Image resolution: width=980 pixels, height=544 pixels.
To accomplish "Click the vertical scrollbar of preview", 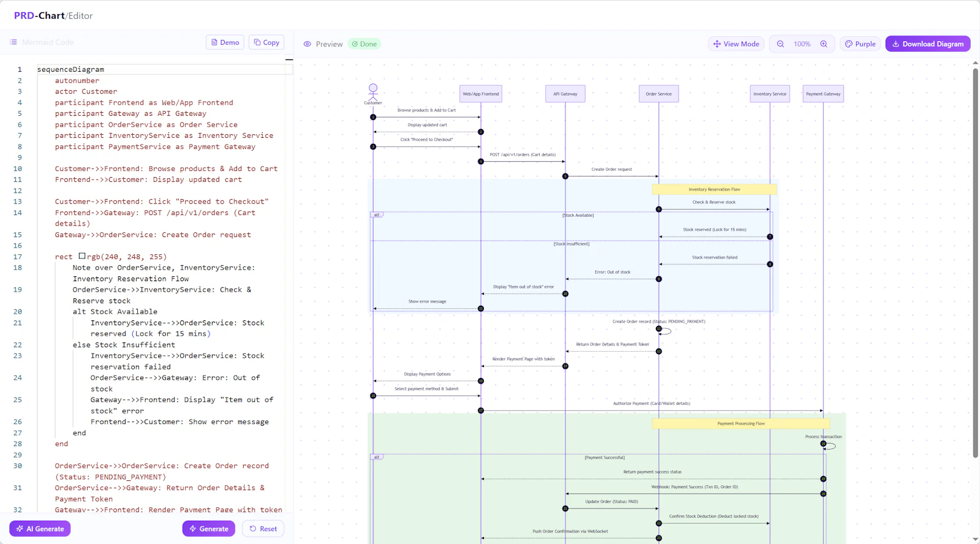I will click(x=976, y=263).
